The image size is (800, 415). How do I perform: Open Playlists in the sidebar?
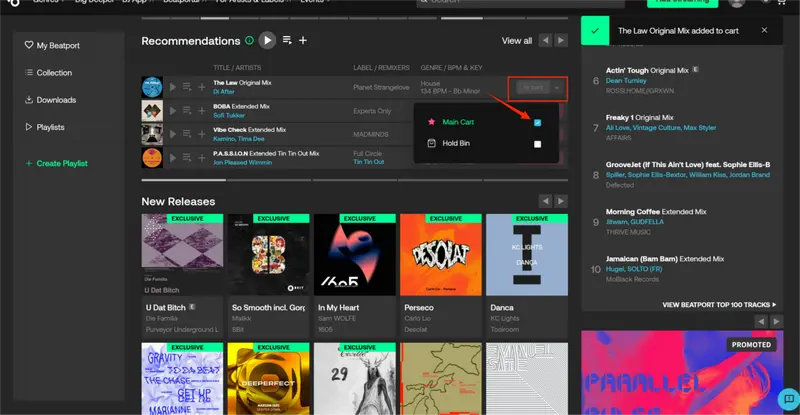tap(45, 127)
